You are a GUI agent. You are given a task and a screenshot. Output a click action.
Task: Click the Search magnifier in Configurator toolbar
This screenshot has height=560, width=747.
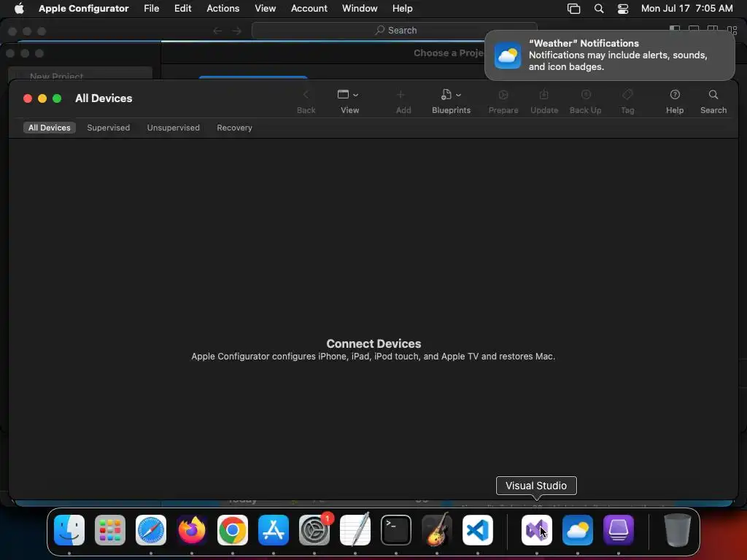pos(713,95)
